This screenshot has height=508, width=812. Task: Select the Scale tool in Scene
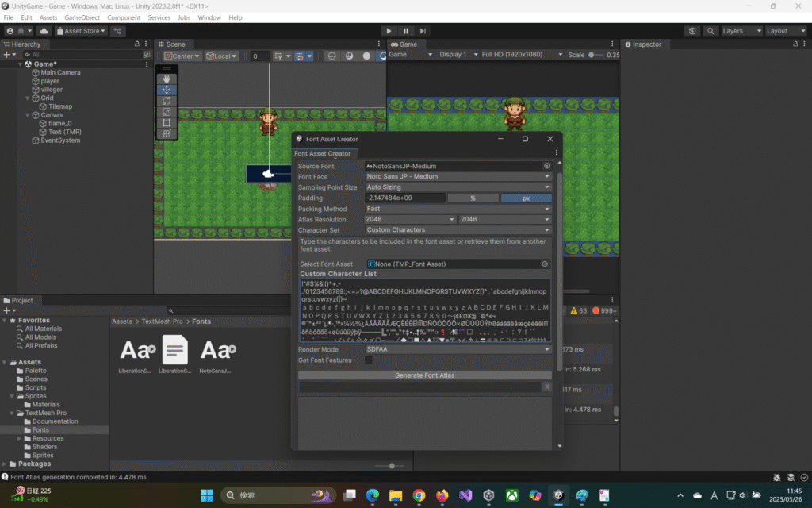[x=167, y=112]
